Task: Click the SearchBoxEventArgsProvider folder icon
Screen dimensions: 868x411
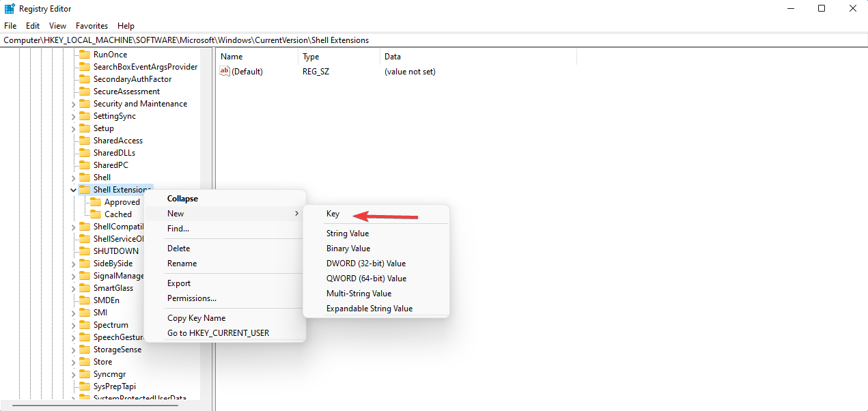Action: click(84, 67)
